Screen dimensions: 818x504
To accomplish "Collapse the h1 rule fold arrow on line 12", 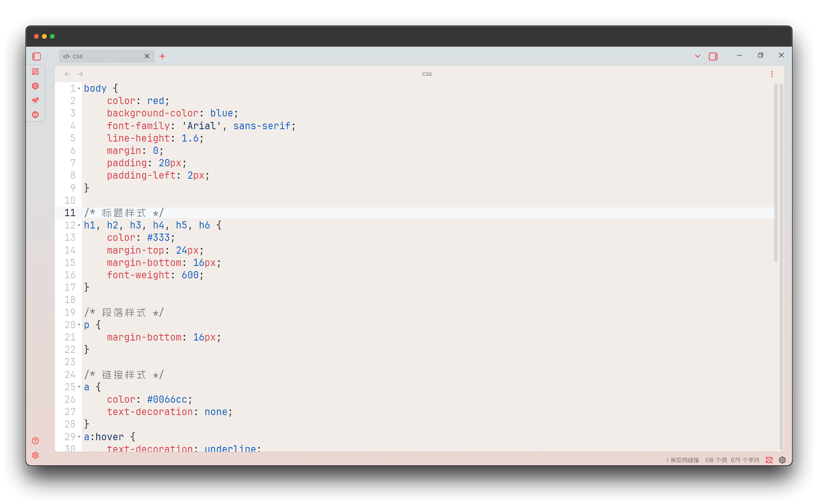I will click(78, 225).
